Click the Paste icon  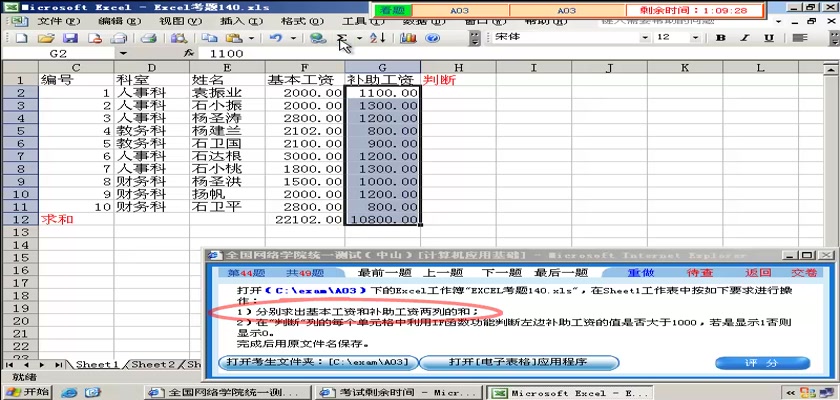pyautogui.click(x=234, y=38)
